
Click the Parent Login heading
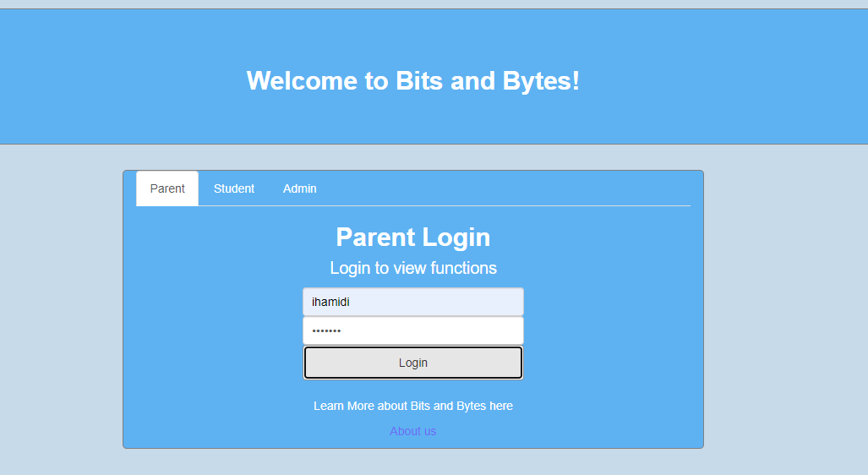[x=412, y=237]
